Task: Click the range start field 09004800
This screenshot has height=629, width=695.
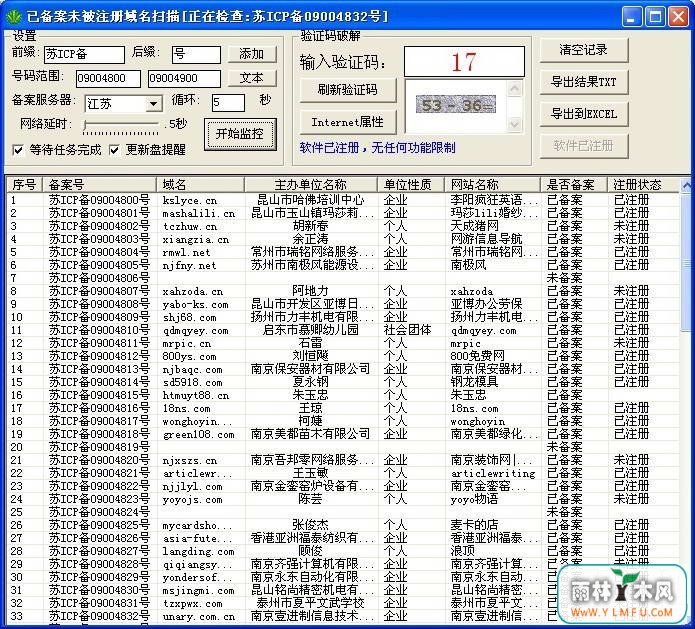Action: 108,78
